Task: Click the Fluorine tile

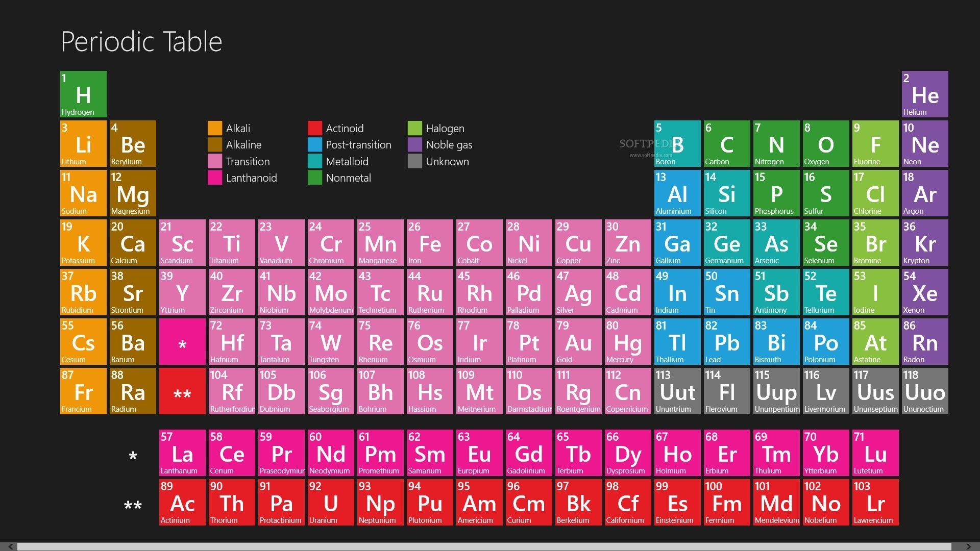Action: coord(875,143)
